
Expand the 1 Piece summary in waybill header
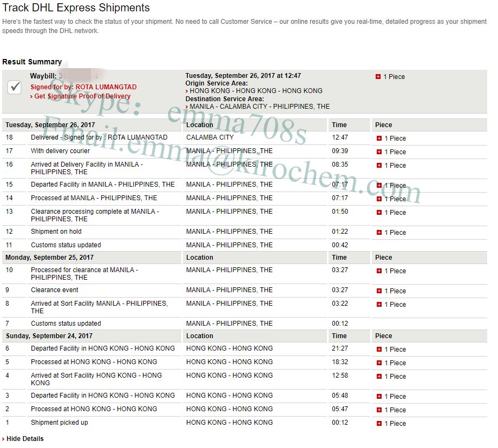(378, 76)
